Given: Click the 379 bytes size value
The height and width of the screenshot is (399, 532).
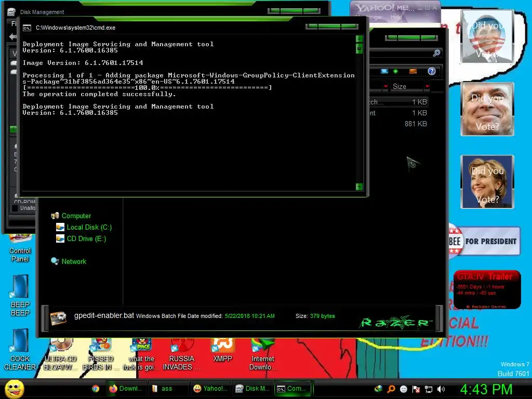Looking at the screenshot, I should 322,316.
